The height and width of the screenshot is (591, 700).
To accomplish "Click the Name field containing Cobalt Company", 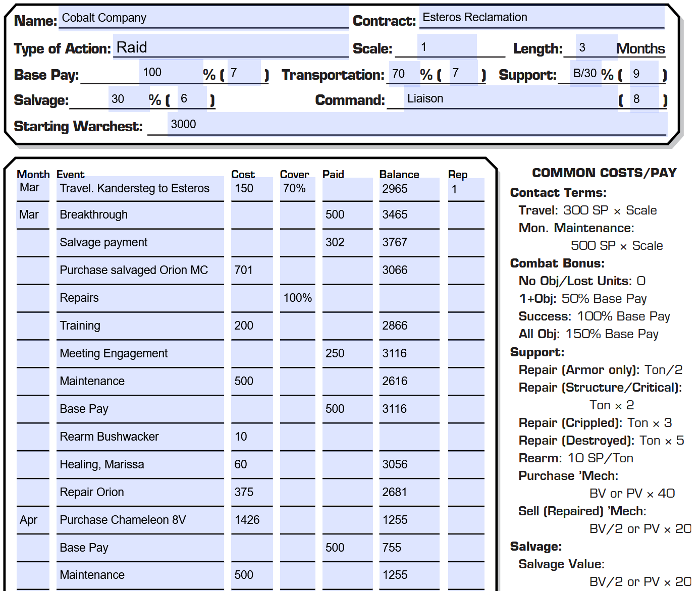I will (x=203, y=18).
